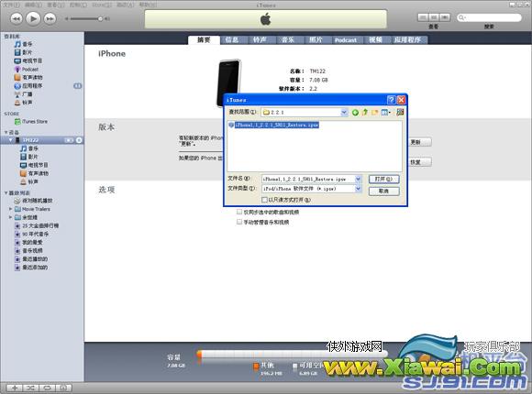
Task: Click the search field
Action: 489,17
